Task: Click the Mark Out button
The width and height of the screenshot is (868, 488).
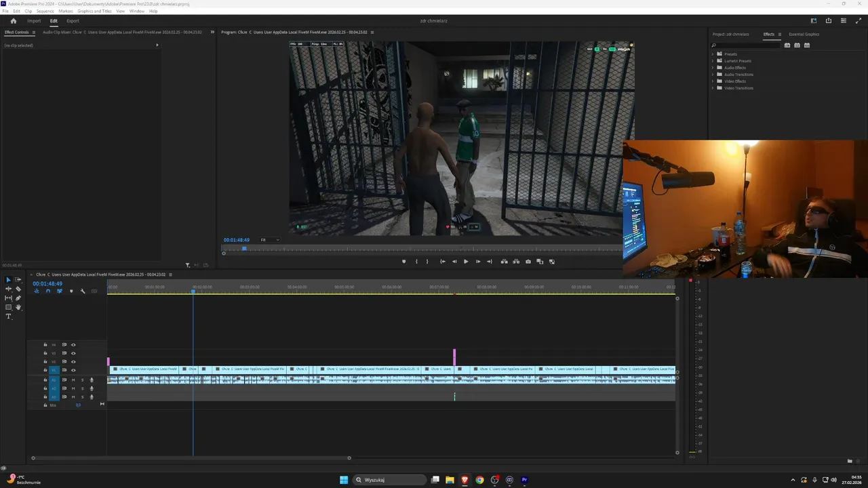Action: click(x=427, y=262)
